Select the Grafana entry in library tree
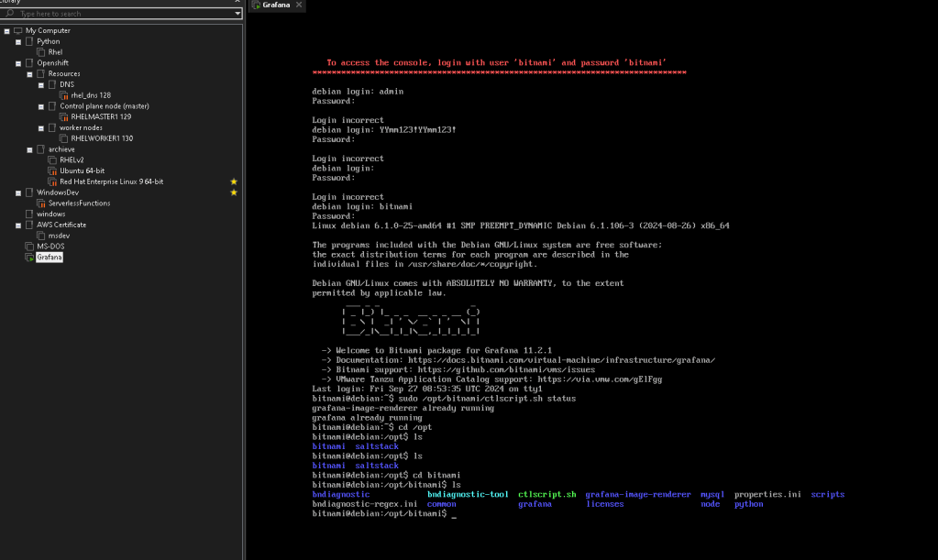The height and width of the screenshot is (560, 938). (49, 257)
